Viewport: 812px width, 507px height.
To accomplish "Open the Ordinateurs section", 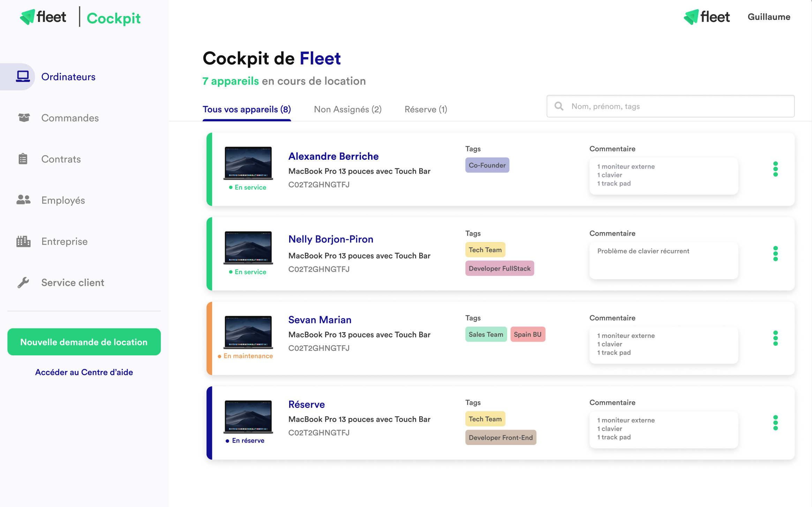I will coord(68,77).
